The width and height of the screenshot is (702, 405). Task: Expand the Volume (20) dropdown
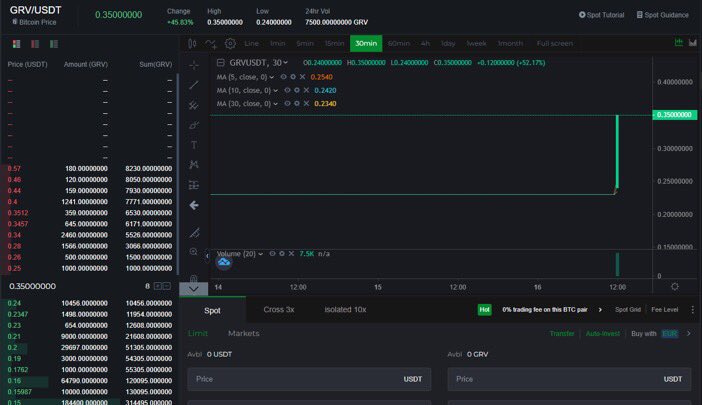[261, 254]
